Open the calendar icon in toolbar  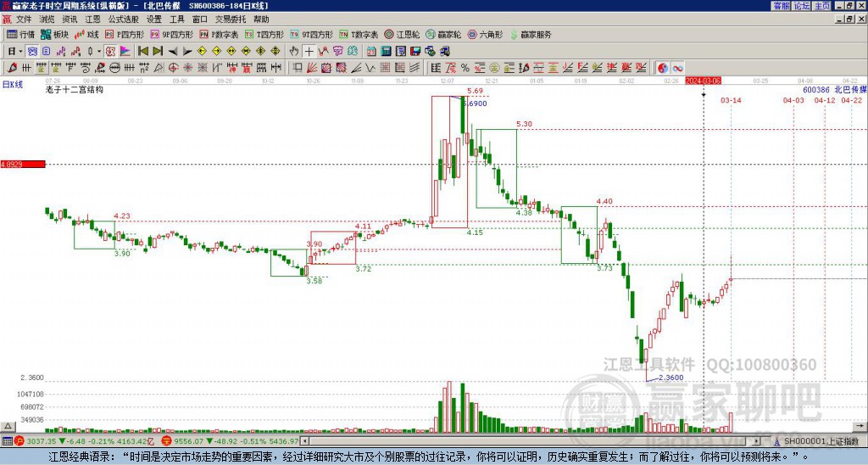pos(371,52)
